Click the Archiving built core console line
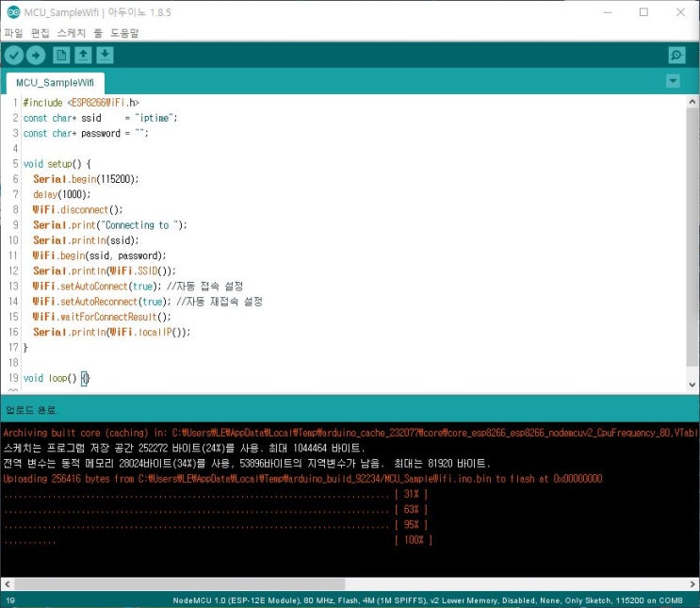 pyautogui.click(x=350, y=433)
